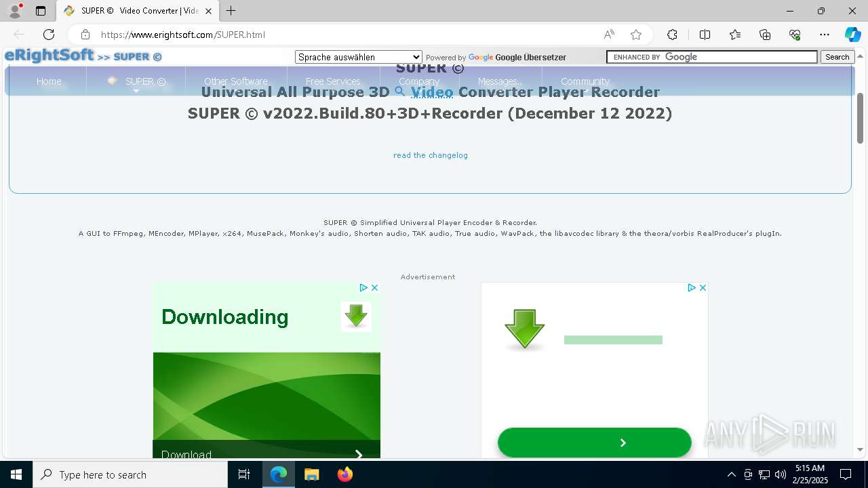Viewport: 868px width, 488px height.
Task: Open File Explorer from the taskbar
Action: coord(312,474)
